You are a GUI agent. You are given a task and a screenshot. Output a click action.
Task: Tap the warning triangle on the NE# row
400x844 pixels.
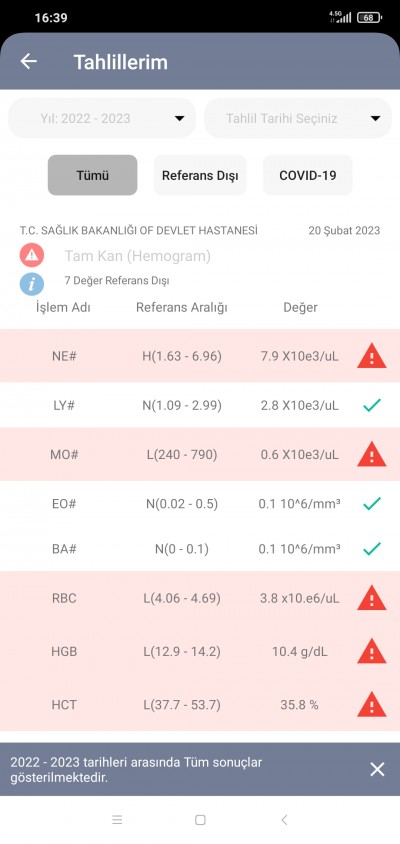tap(371, 356)
